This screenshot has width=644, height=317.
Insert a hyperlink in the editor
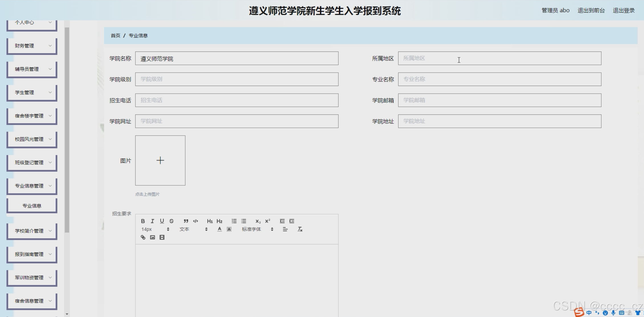coord(143,237)
